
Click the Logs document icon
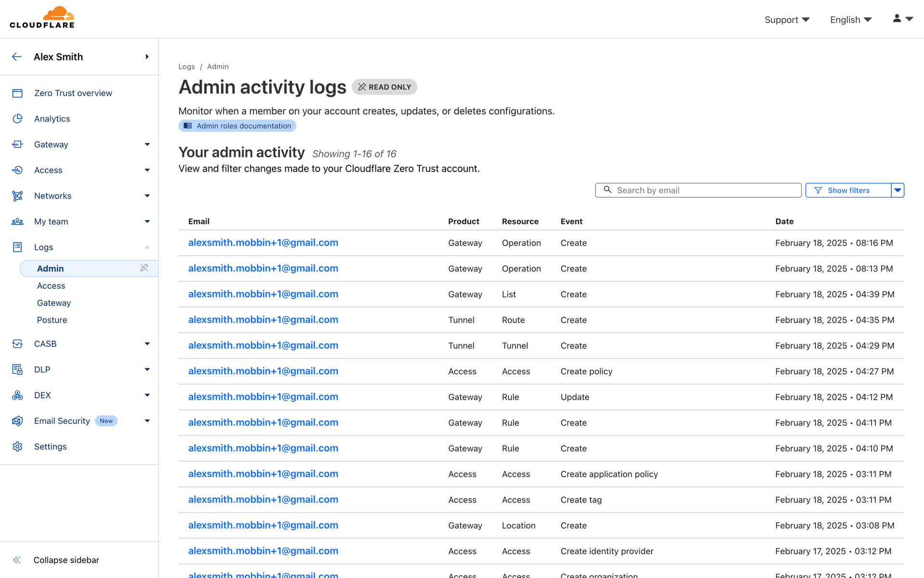pyautogui.click(x=17, y=247)
